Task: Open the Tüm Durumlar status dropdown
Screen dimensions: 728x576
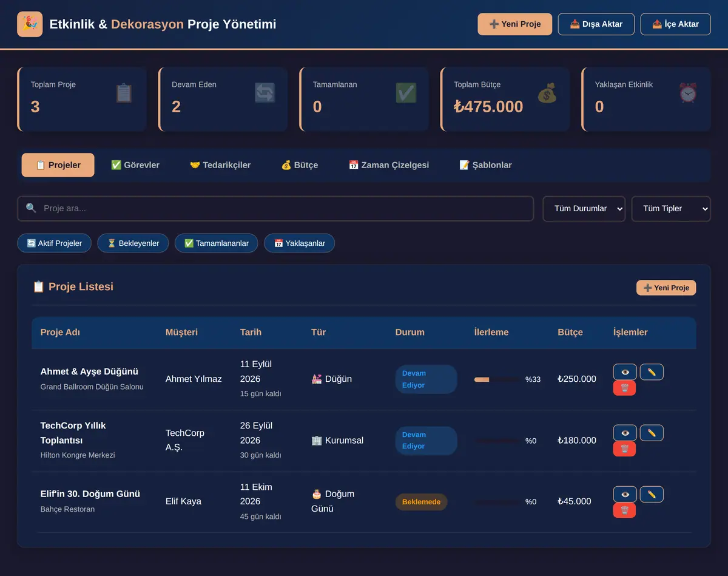Action: coord(584,209)
